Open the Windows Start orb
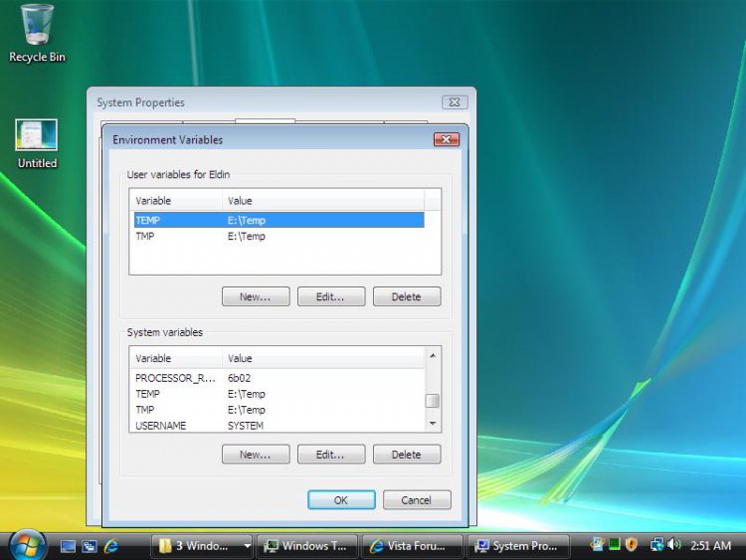 click(x=27, y=545)
